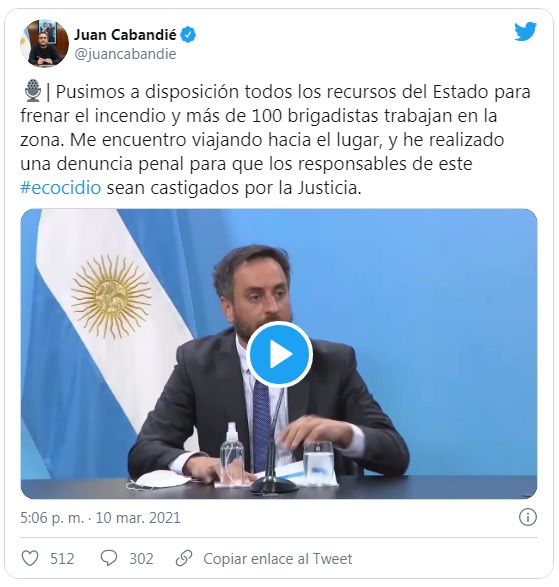Open replies via speech bubble icon
The image size is (559, 587).
click(109, 558)
